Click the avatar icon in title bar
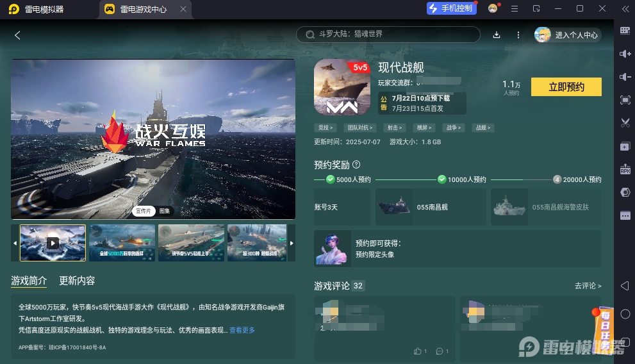Screen dimensions: 635x364 point(493,8)
